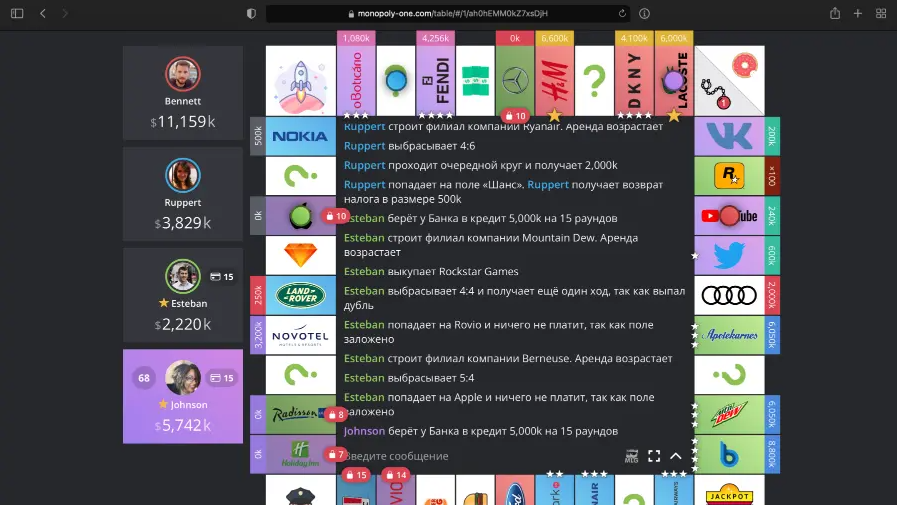The height and width of the screenshot is (505, 897).
Task: Click Johnson's balance $5,742k
Action: (183, 426)
